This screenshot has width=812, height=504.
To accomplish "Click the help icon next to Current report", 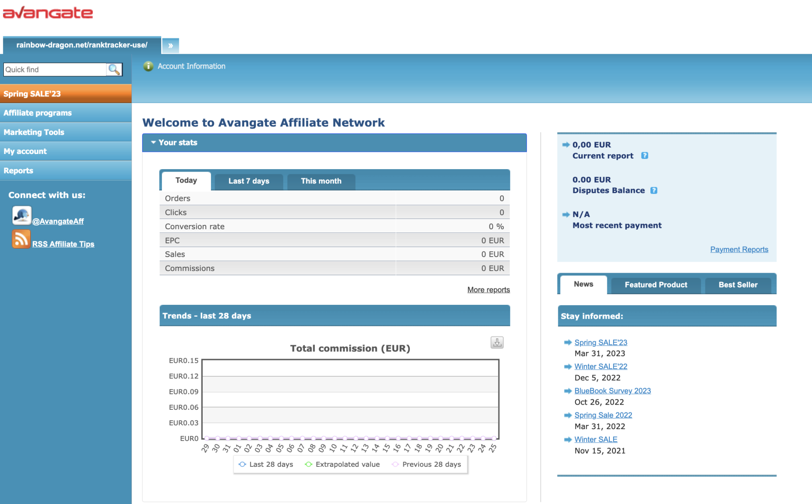I will click(x=645, y=156).
